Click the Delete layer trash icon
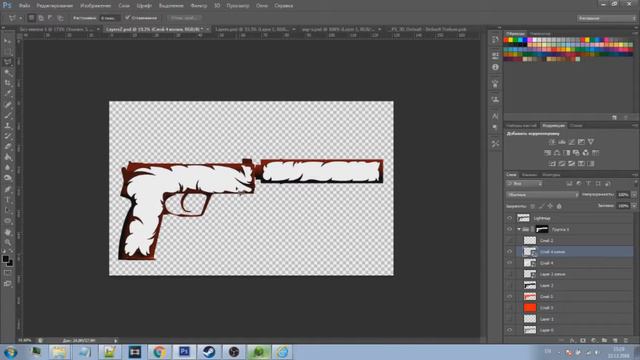Image resolution: width=640 pixels, height=360 pixels. point(626,340)
